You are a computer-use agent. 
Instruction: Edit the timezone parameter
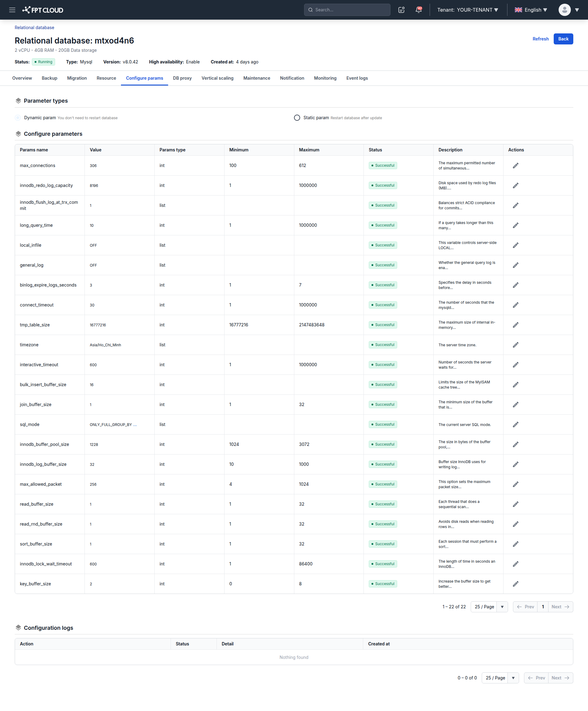[x=515, y=345]
